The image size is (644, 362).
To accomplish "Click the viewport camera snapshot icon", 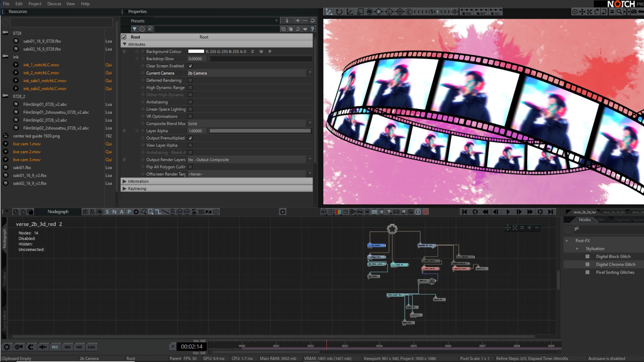I will pos(634,12).
